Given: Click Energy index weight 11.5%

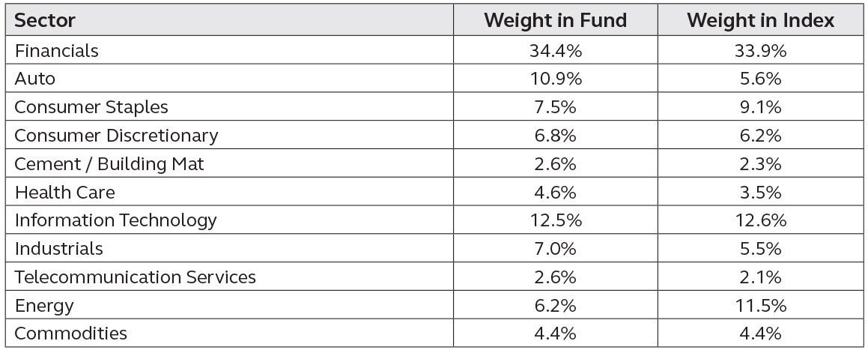Looking at the screenshot, I should point(761,306).
